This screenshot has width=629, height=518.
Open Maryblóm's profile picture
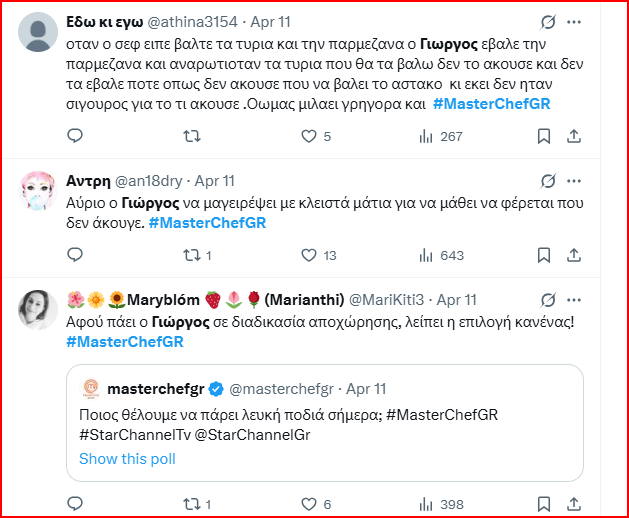[x=38, y=310]
